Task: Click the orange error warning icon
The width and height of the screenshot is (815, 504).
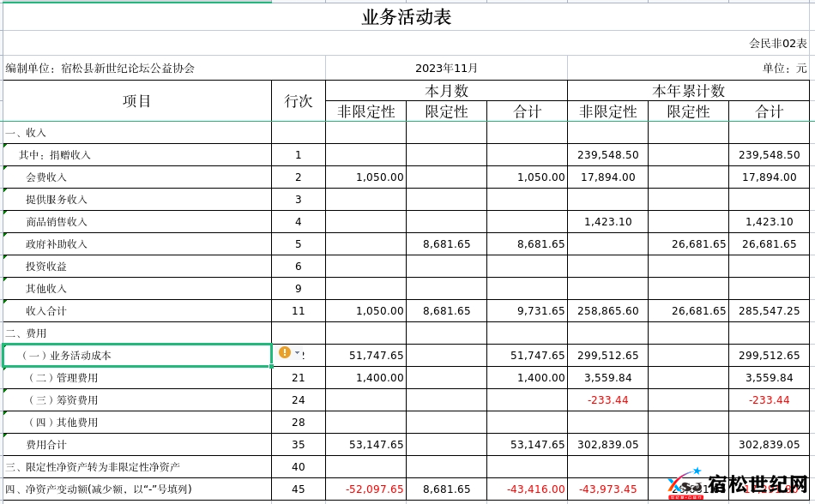Action: pyautogui.click(x=284, y=352)
